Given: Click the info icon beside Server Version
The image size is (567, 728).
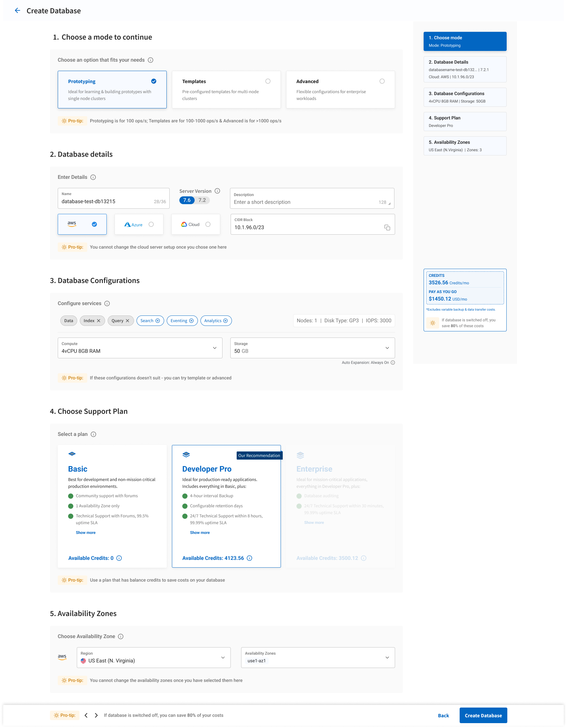Looking at the screenshot, I should (217, 191).
